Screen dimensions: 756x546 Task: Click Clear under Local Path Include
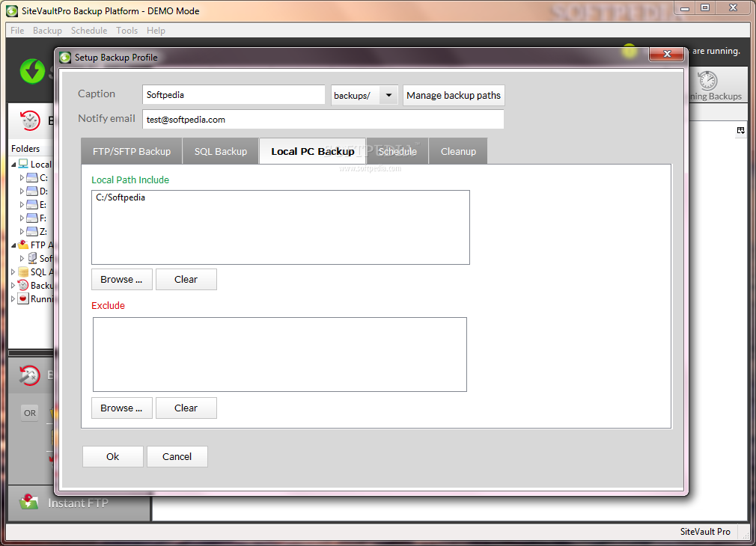tap(186, 280)
